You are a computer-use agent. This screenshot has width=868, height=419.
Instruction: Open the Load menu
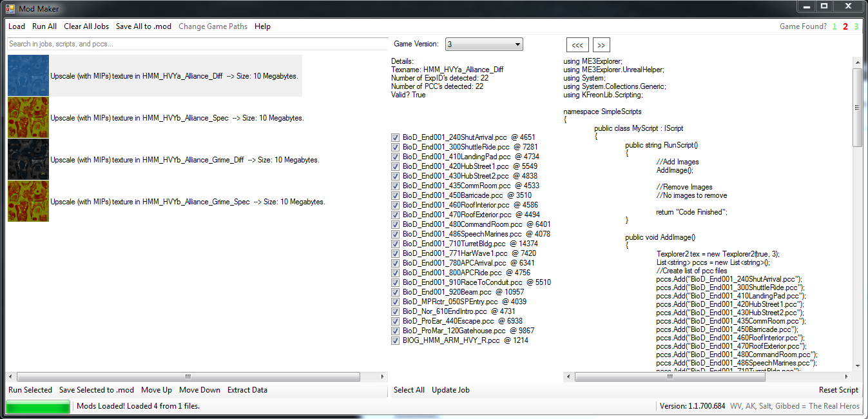pos(17,26)
